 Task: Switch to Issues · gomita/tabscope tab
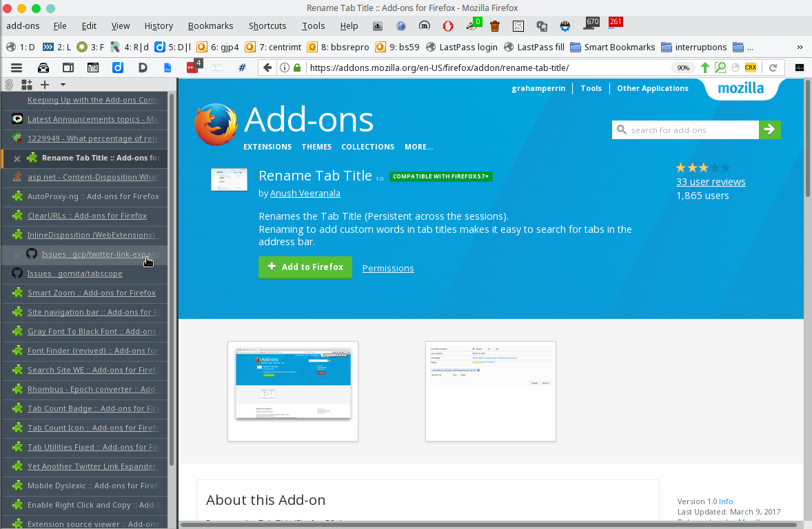point(85,273)
